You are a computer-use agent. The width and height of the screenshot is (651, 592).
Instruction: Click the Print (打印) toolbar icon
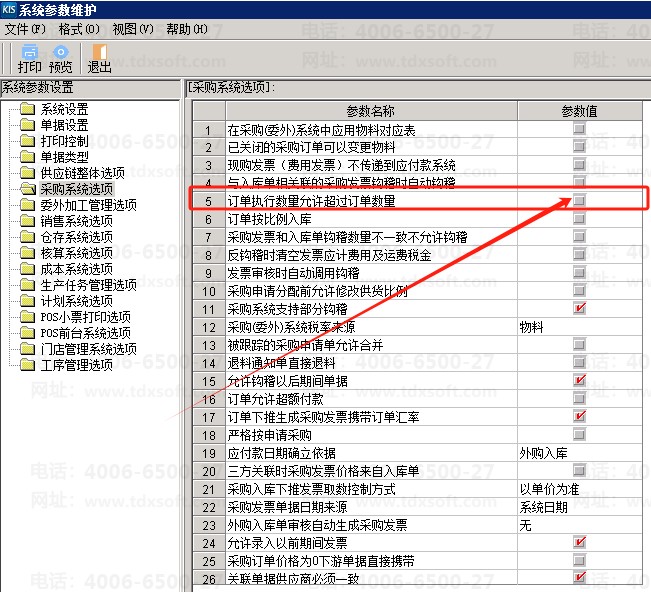click(29, 58)
